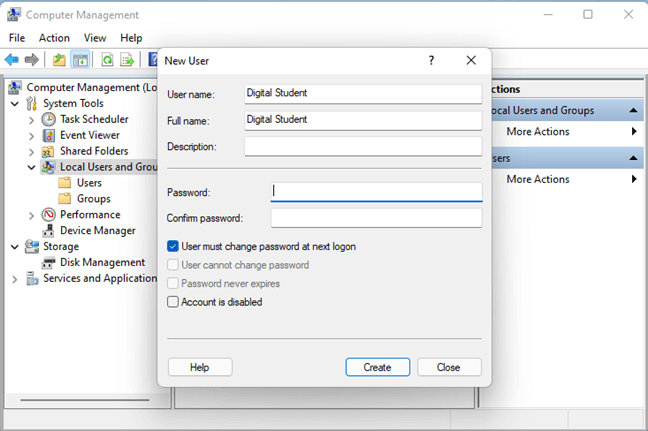Click the Help button in New User dialog
The image size is (648, 431).
point(200,367)
